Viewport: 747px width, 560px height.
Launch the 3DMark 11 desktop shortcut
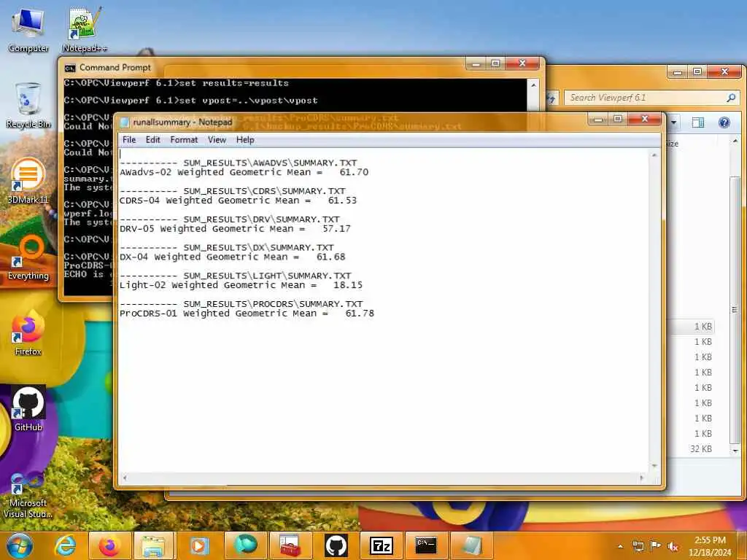coord(28,181)
